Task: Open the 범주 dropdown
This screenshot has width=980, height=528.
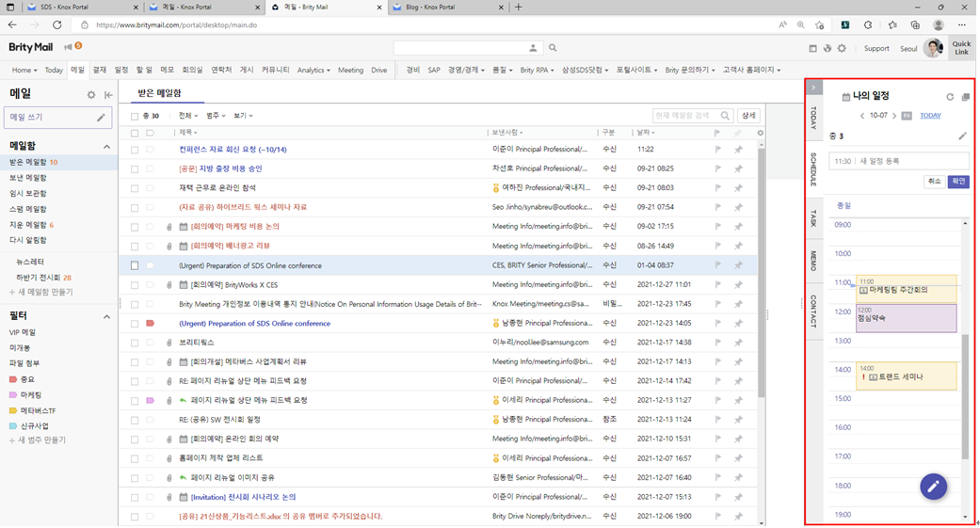Action: coord(216,116)
